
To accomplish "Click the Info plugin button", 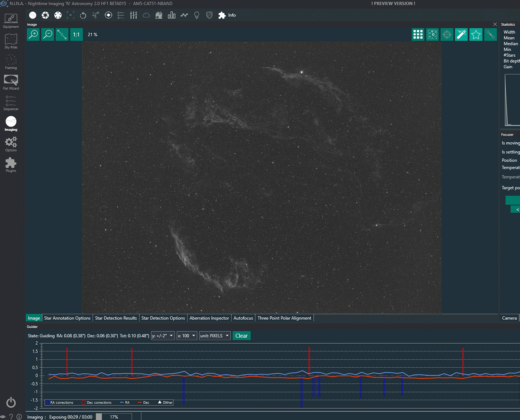I will tap(227, 15).
